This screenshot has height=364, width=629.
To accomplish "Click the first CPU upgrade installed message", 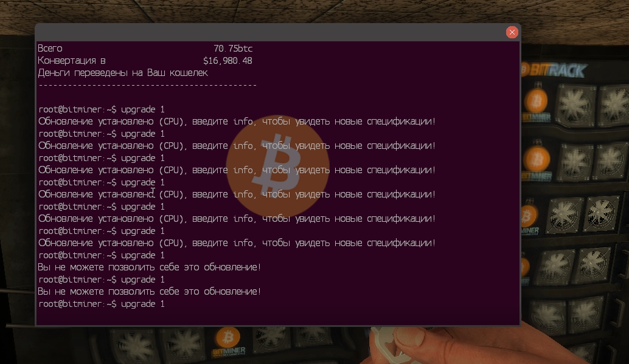I will point(237,122).
